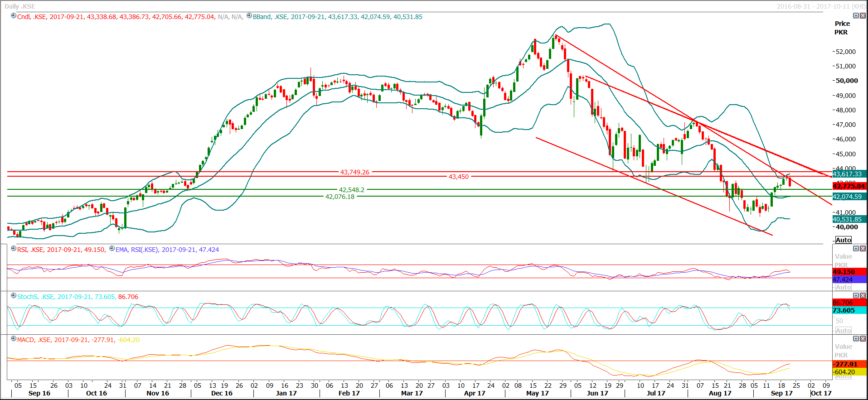
Task: Click the clock icon beside the RSI legend
Action: (14, 249)
